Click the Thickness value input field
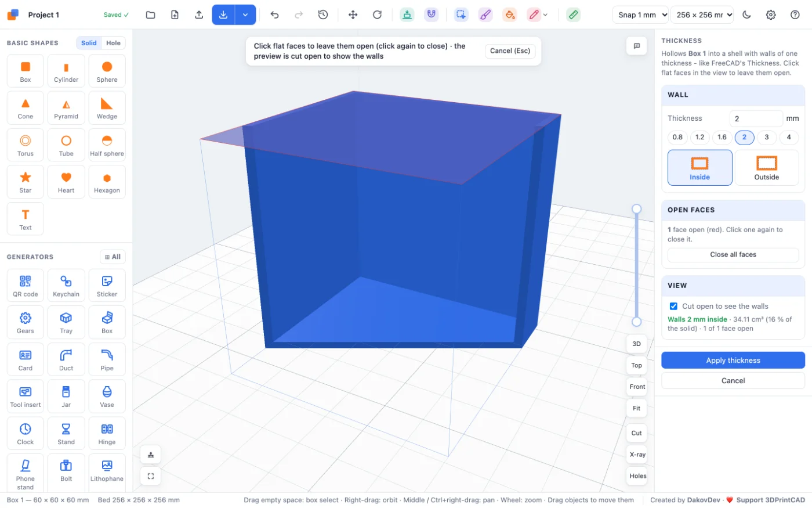This screenshot has width=812, height=508. coord(756,118)
